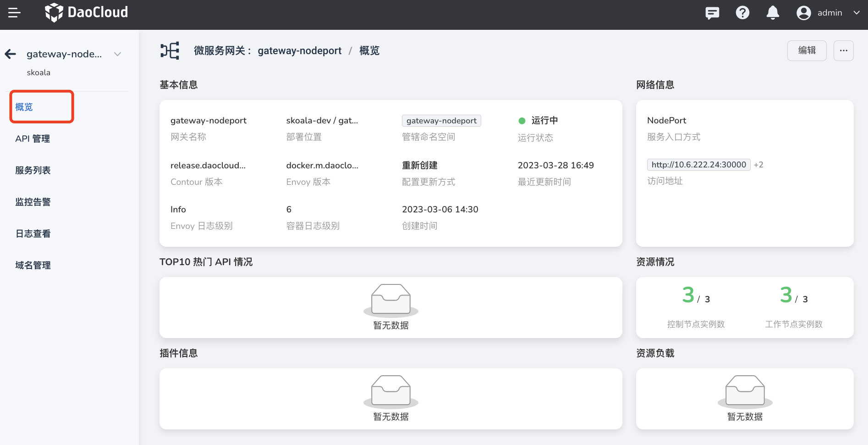Open the help question mark icon
The width and height of the screenshot is (868, 445).
(x=742, y=13)
